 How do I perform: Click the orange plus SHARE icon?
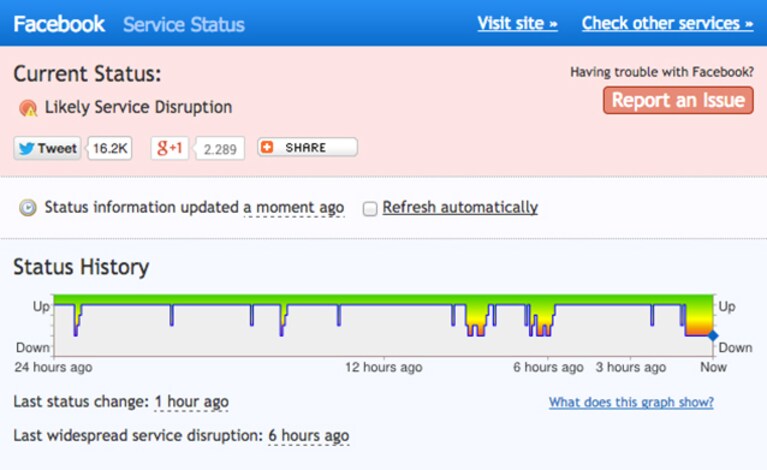coord(267,147)
